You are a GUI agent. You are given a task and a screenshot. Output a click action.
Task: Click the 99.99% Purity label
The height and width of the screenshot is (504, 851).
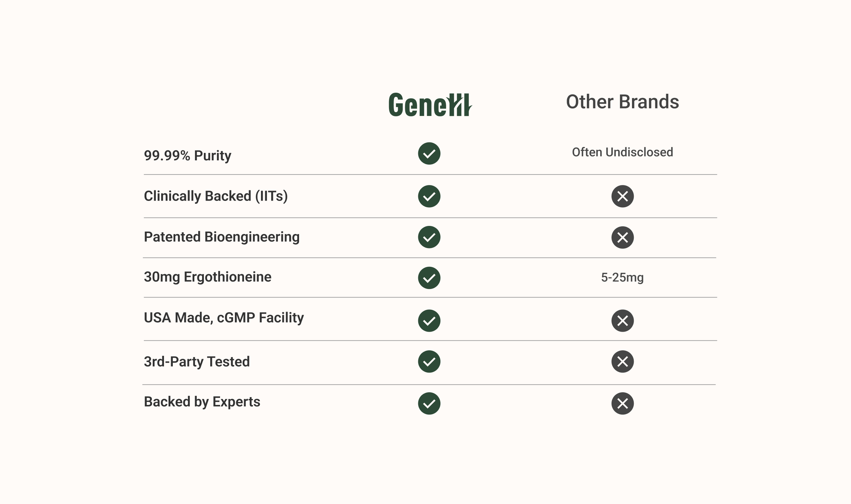click(x=188, y=155)
